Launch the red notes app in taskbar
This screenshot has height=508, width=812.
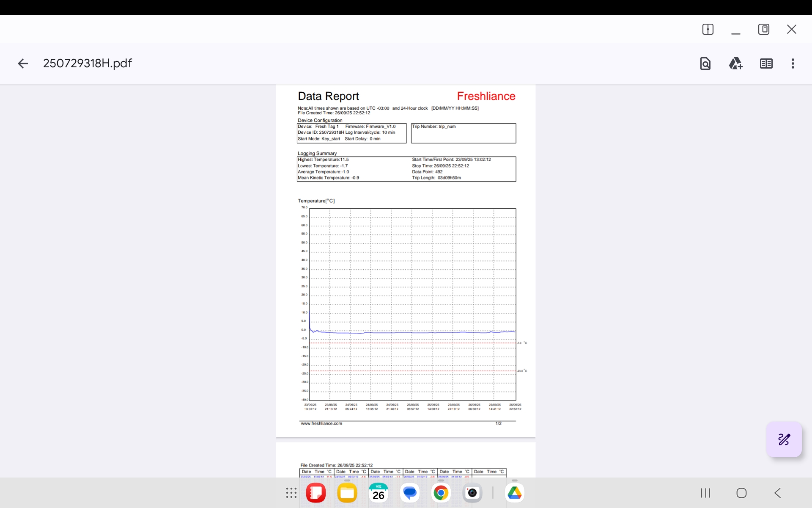(x=316, y=493)
